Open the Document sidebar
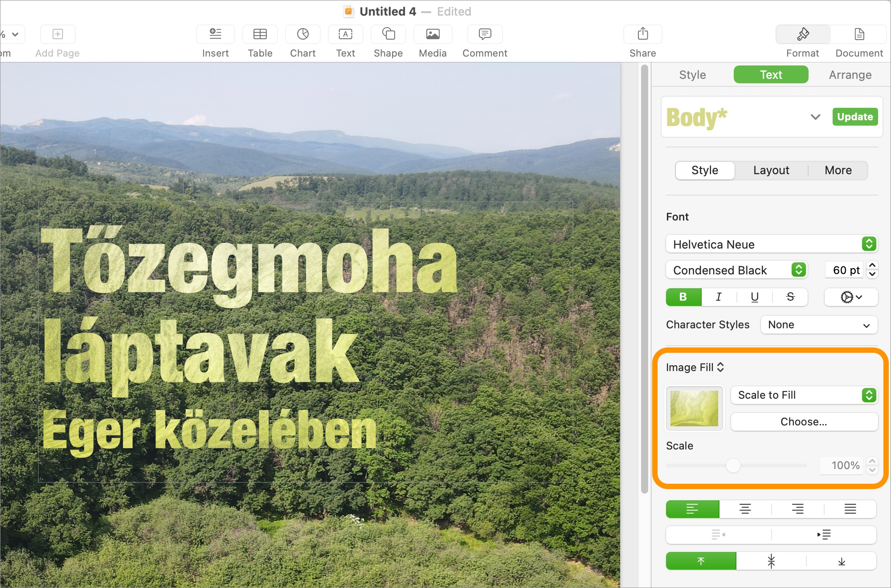 [x=859, y=34]
